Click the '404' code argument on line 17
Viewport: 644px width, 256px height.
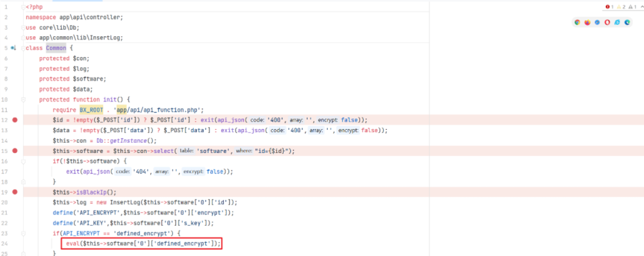click(141, 171)
